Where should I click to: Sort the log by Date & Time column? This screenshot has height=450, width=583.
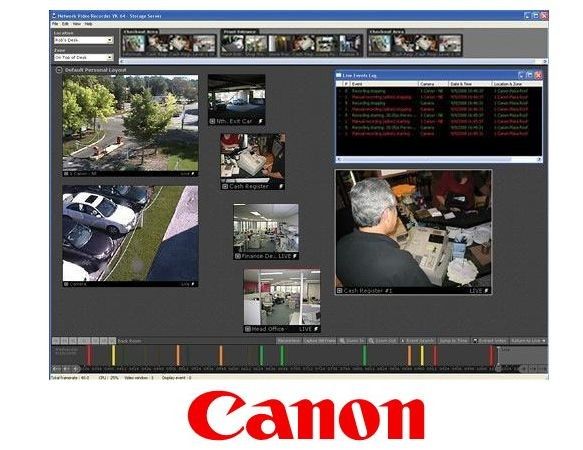point(470,84)
